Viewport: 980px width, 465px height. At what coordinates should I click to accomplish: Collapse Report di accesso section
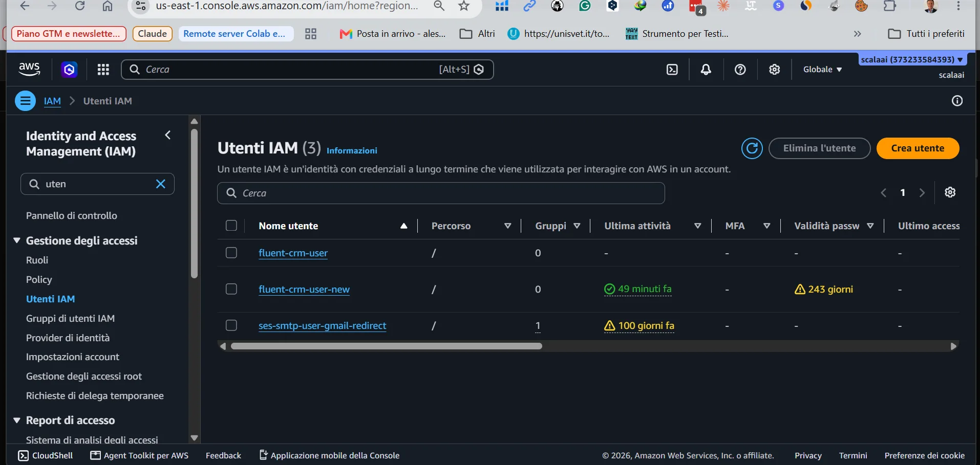coord(17,420)
